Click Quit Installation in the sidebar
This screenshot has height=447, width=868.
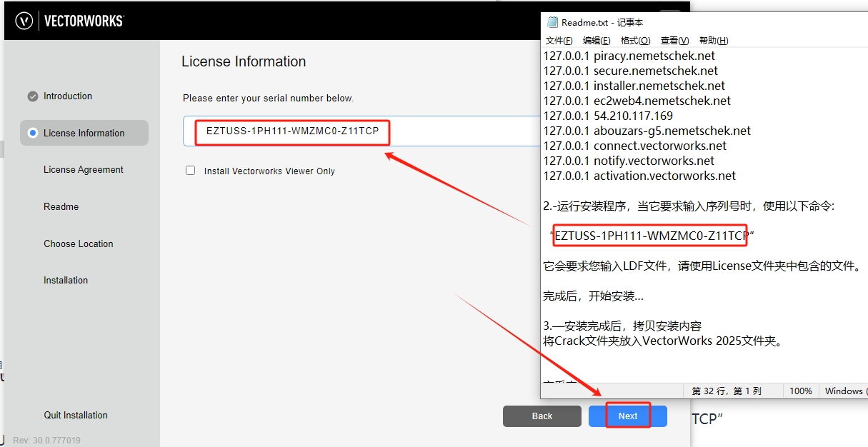(x=76, y=415)
